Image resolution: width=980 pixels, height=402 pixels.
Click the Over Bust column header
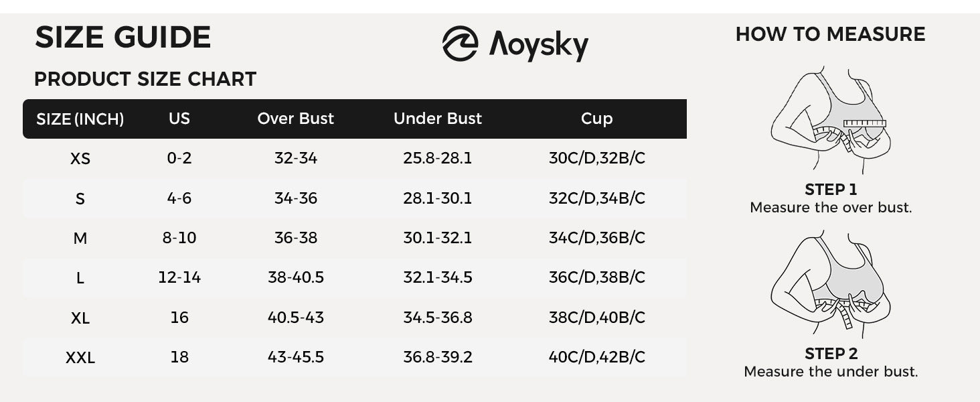[295, 119]
